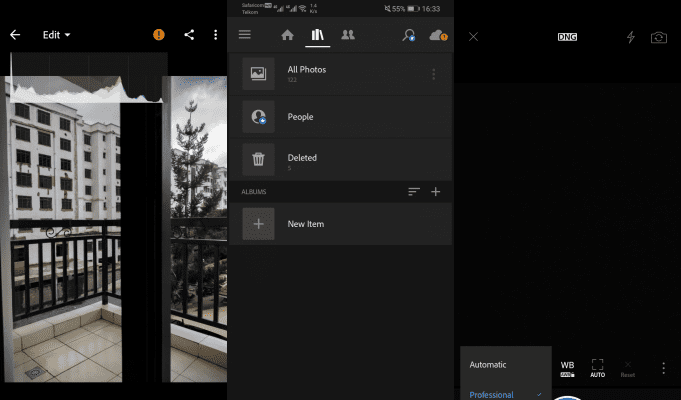Toggle the camera flash icon
The height and width of the screenshot is (400, 681).
pos(631,37)
